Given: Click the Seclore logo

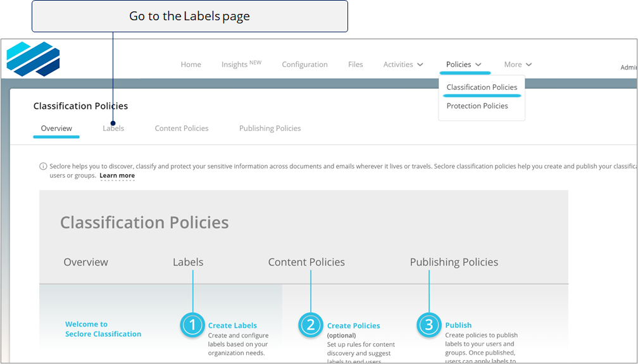Looking at the screenshot, I should pos(33,59).
